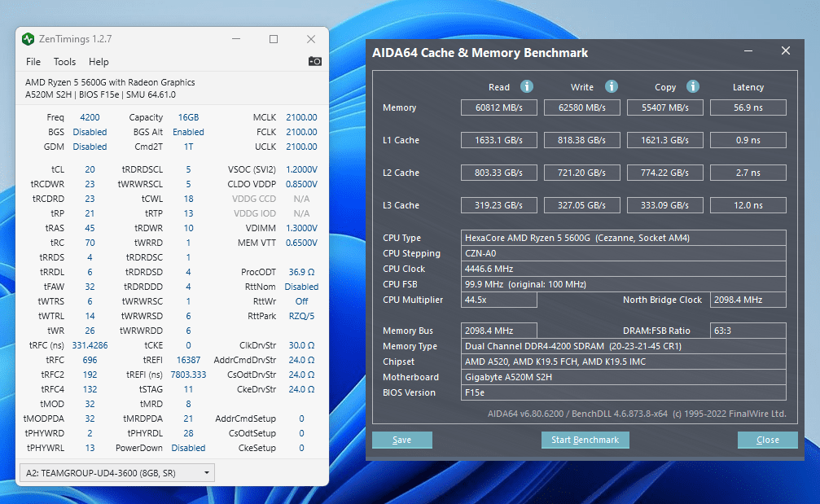Click L2 Cache Copy value 774.22 GB/s

[665, 173]
